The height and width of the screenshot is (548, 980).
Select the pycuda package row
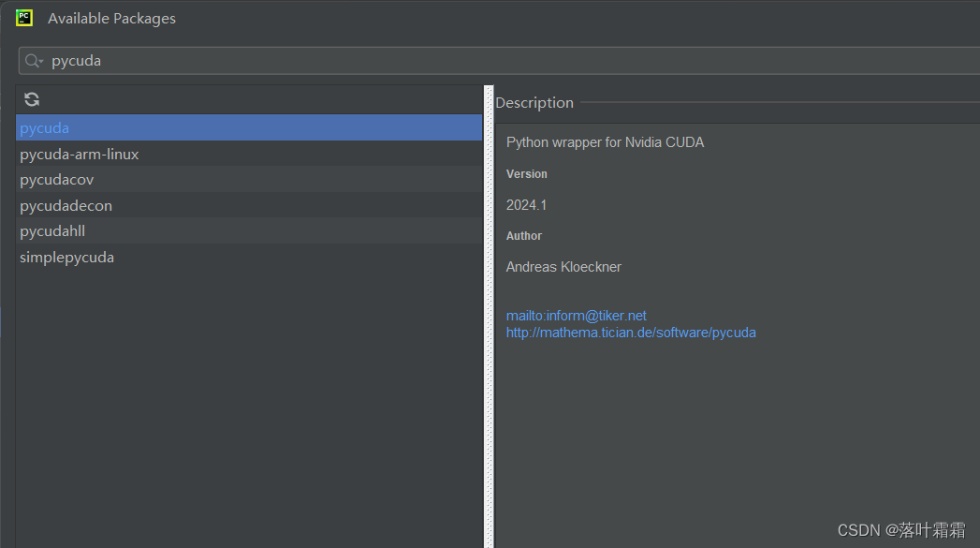point(249,127)
